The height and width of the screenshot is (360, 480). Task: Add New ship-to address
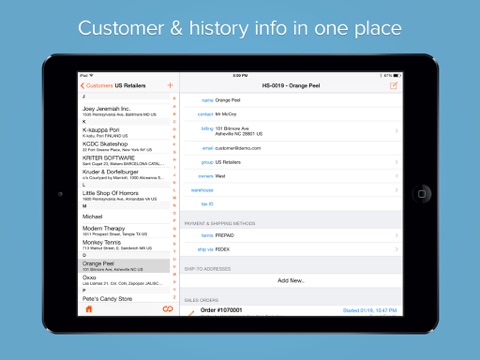tap(291, 280)
